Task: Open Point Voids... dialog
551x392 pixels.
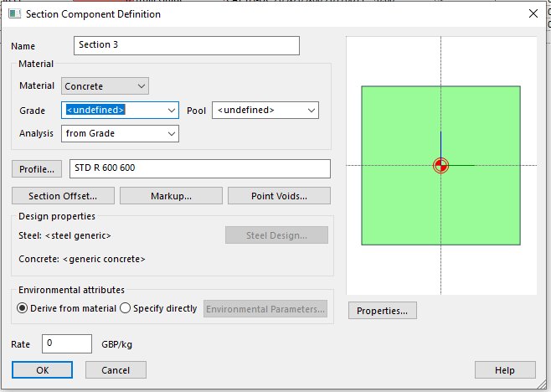Action: [x=279, y=196]
